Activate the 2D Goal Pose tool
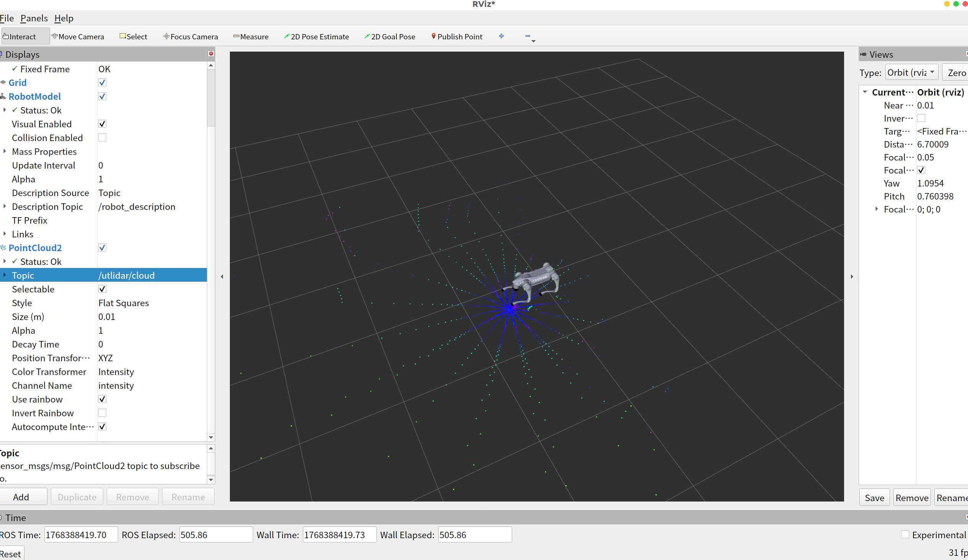968x560 pixels. point(390,36)
